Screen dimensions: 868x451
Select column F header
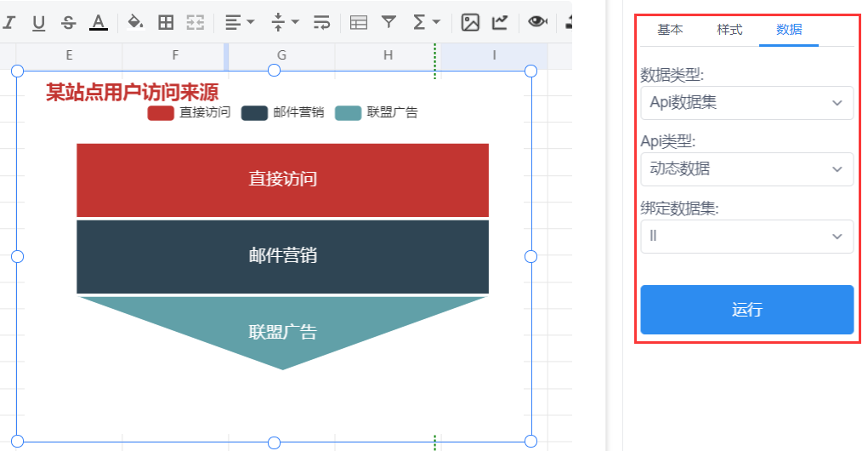[x=175, y=55]
